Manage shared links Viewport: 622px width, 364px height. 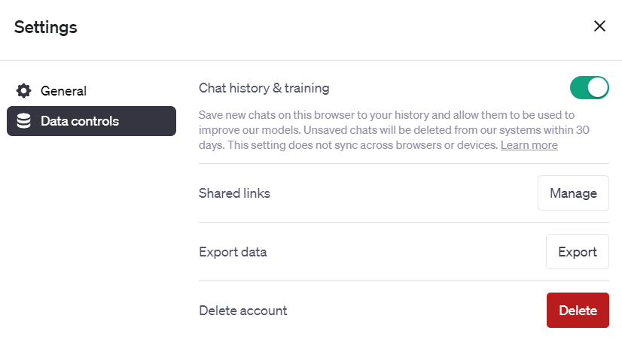[573, 193]
